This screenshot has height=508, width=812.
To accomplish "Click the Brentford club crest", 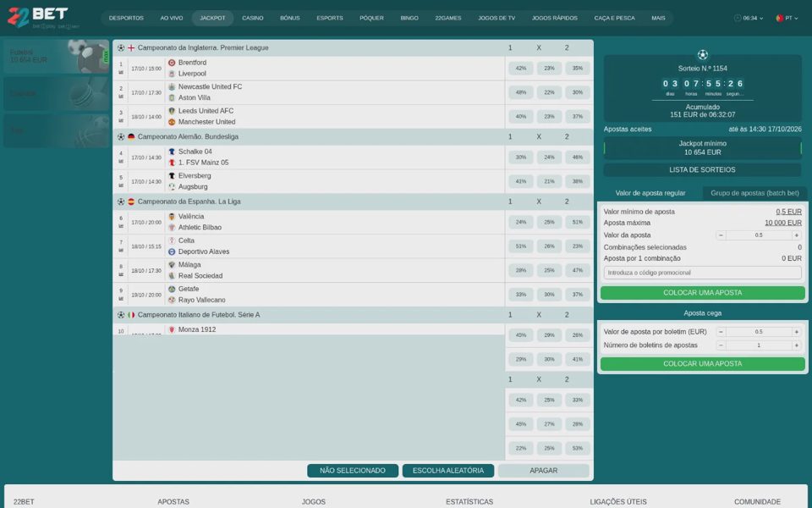I will 172,63.
